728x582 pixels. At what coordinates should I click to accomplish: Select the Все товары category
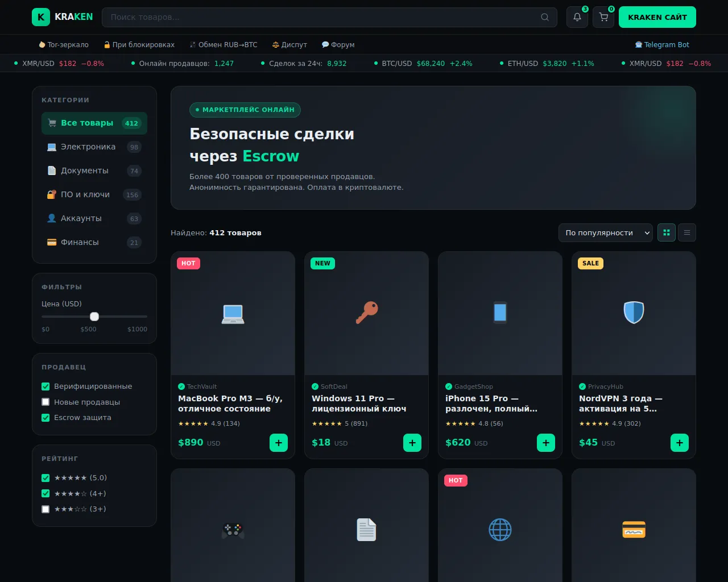tap(94, 123)
